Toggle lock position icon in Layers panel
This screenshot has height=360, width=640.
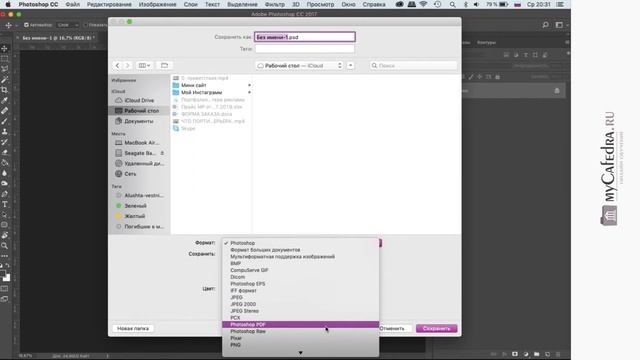[479, 77]
